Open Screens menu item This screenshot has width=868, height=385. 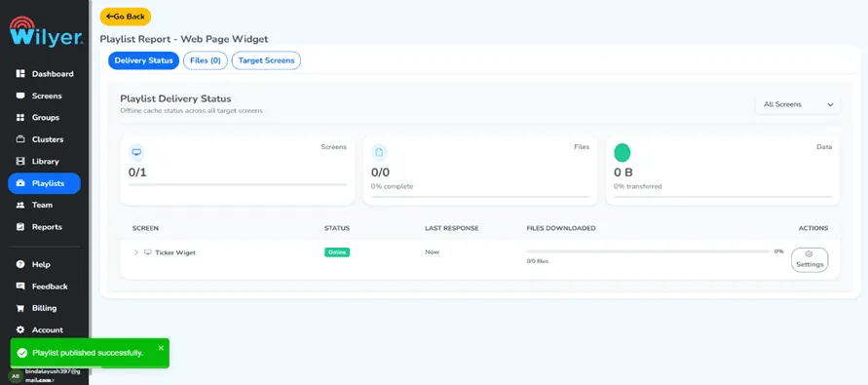tap(44, 96)
